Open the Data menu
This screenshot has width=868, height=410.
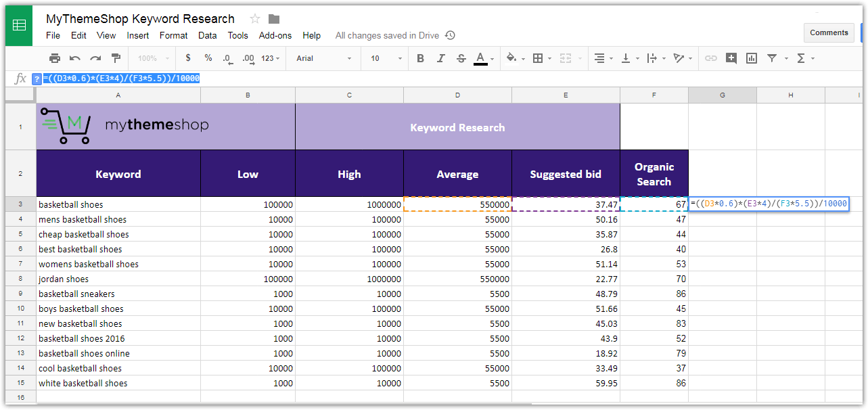tap(208, 35)
